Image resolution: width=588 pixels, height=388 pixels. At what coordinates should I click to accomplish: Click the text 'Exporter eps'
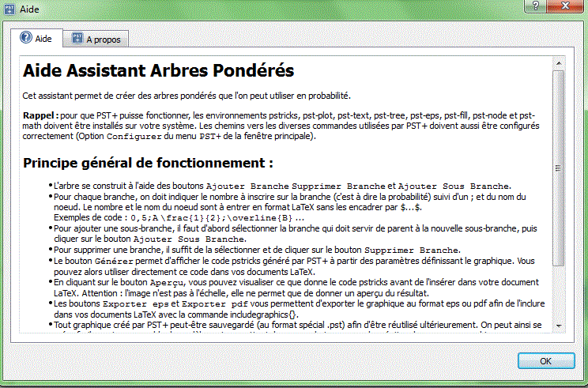point(136,304)
